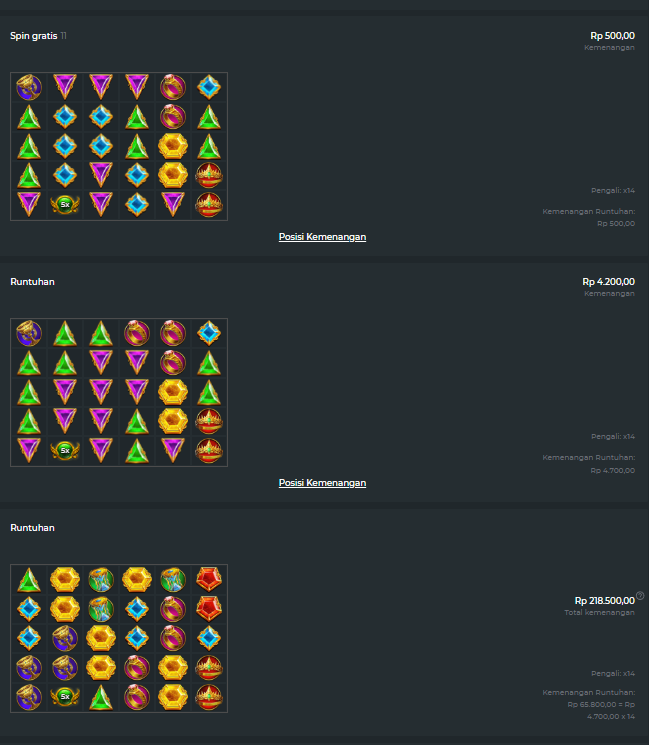Click the Rp 218.500,00 total kemenangan amount
Image resolution: width=649 pixels, height=745 pixels.
pyautogui.click(x=604, y=601)
